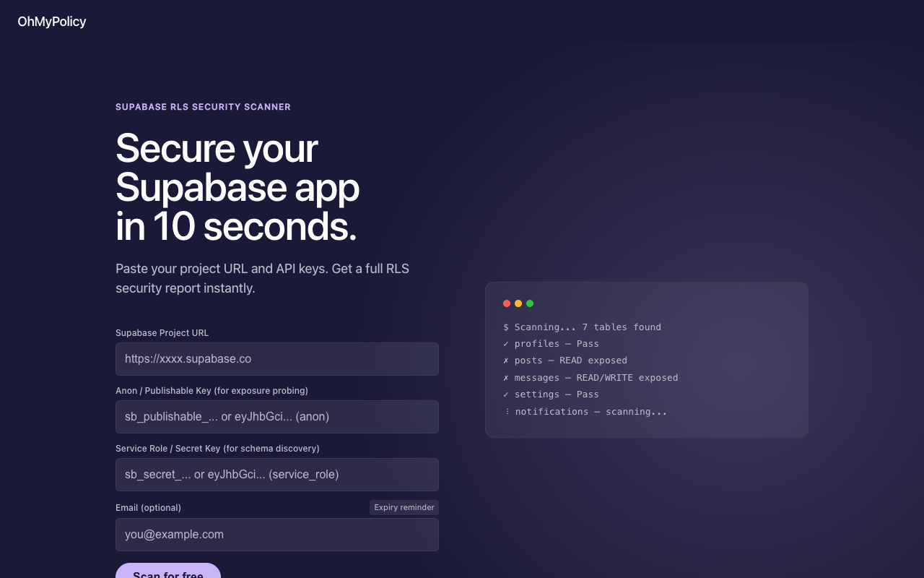Click the "Anon / Publishable Key" label
The height and width of the screenshot is (578, 924).
click(x=212, y=391)
